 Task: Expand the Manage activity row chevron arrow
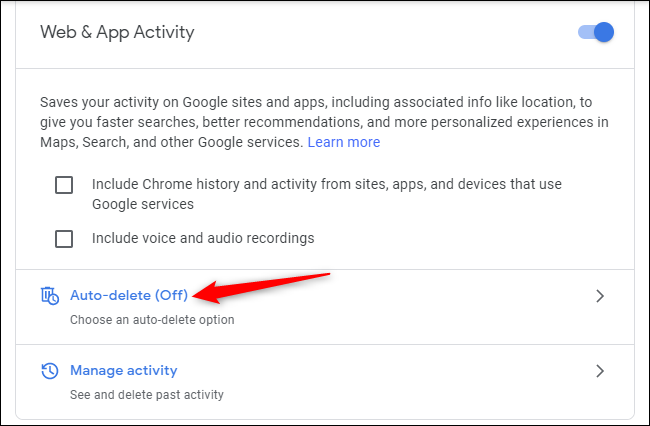coord(600,371)
